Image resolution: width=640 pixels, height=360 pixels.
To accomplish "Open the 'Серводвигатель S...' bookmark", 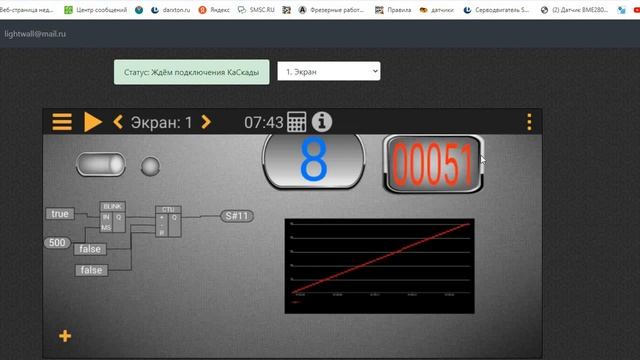I will tap(496, 10).
